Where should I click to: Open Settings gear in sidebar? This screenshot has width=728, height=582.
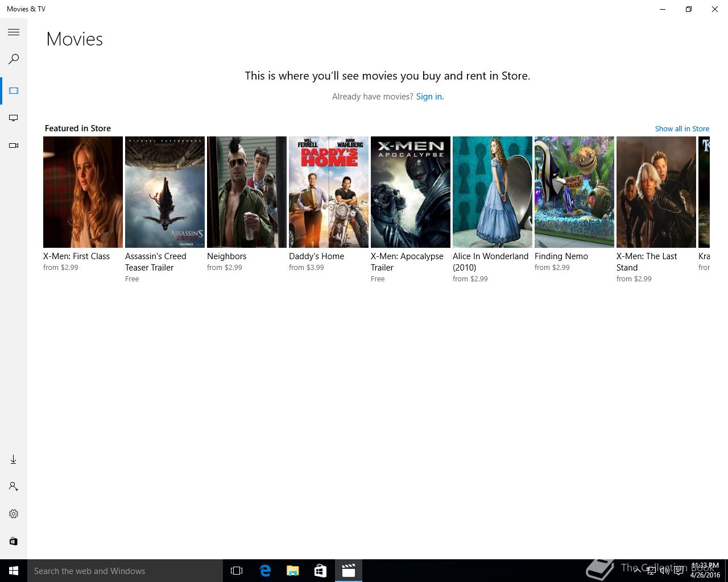click(14, 514)
